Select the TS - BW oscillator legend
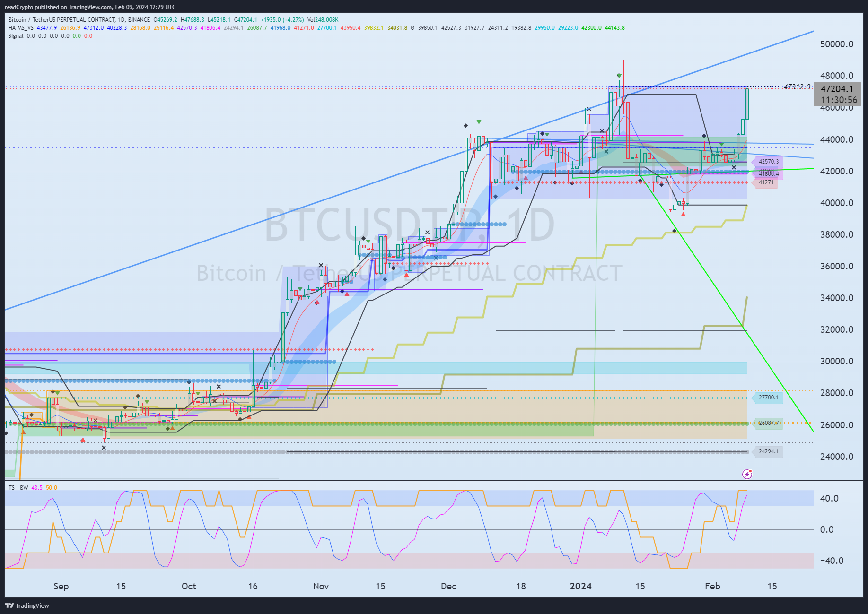This screenshot has height=614, width=868. tap(18, 487)
